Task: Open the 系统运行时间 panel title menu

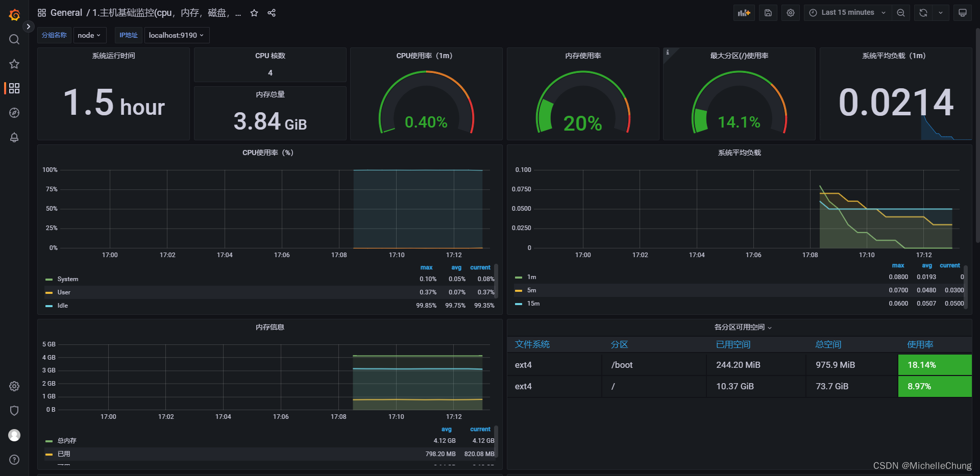Action: tap(113, 56)
